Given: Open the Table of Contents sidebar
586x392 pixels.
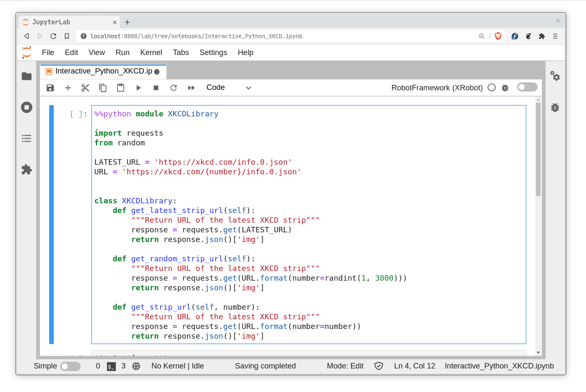Looking at the screenshot, I should pos(26,138).
